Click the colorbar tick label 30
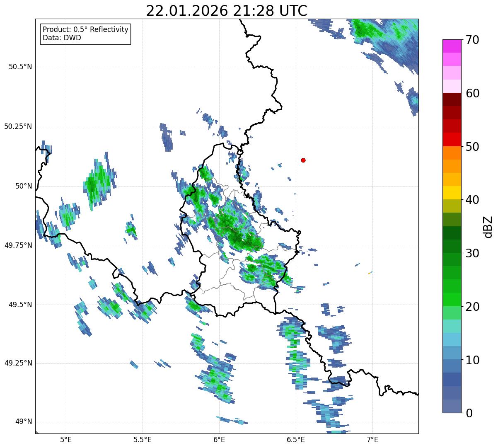The width and height of the screenshot is (498, 448). point(472,253)
